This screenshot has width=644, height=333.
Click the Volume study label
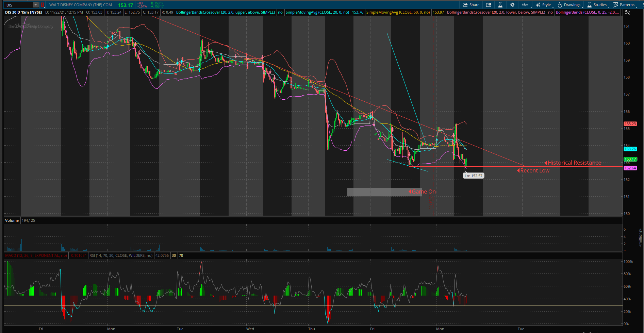coord(12,220)
